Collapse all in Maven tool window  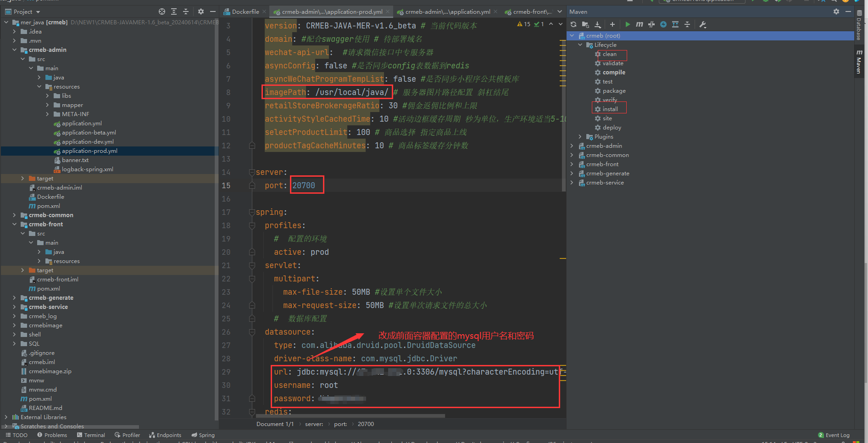coord(687,24)
